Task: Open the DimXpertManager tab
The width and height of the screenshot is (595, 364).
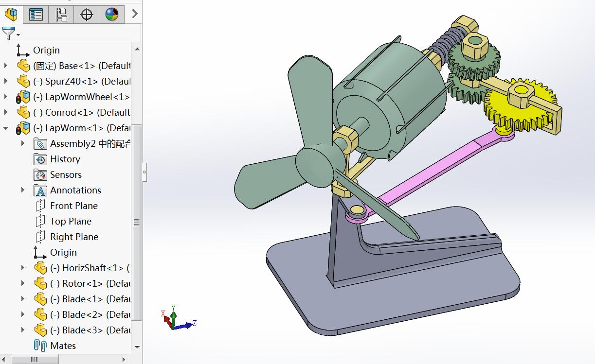Action: point(87,15)
